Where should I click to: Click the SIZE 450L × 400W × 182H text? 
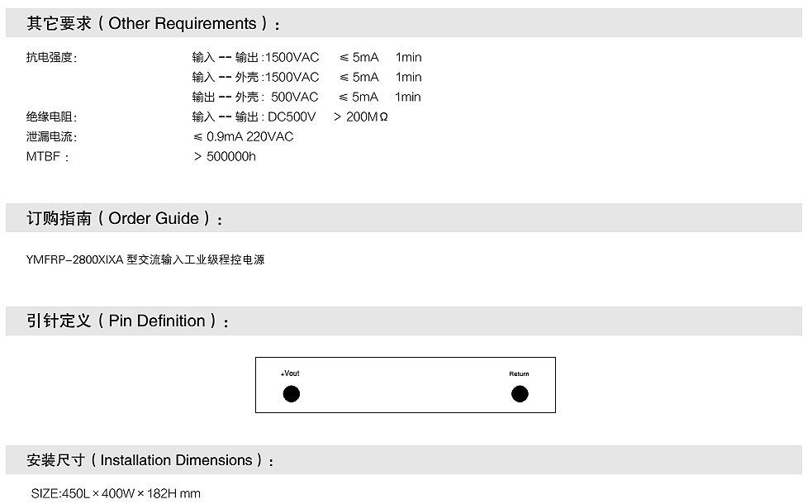point(116,494)
